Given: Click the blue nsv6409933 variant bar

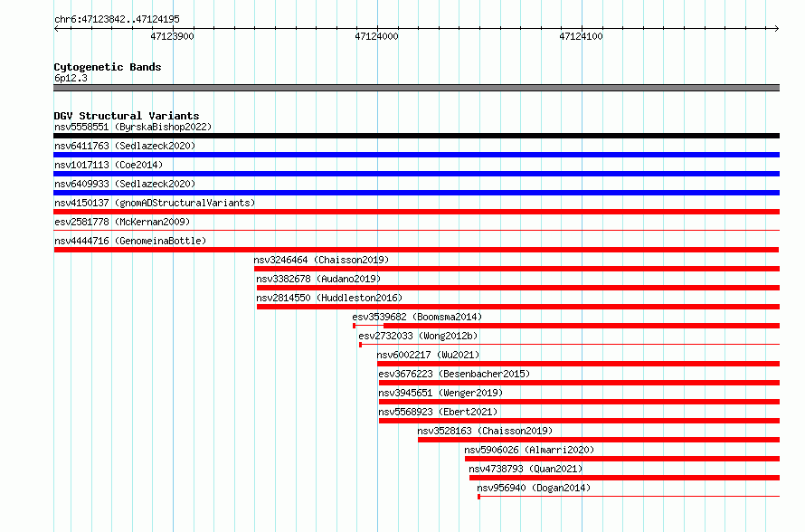Looking at the screenshot, I should click(416, 193).
